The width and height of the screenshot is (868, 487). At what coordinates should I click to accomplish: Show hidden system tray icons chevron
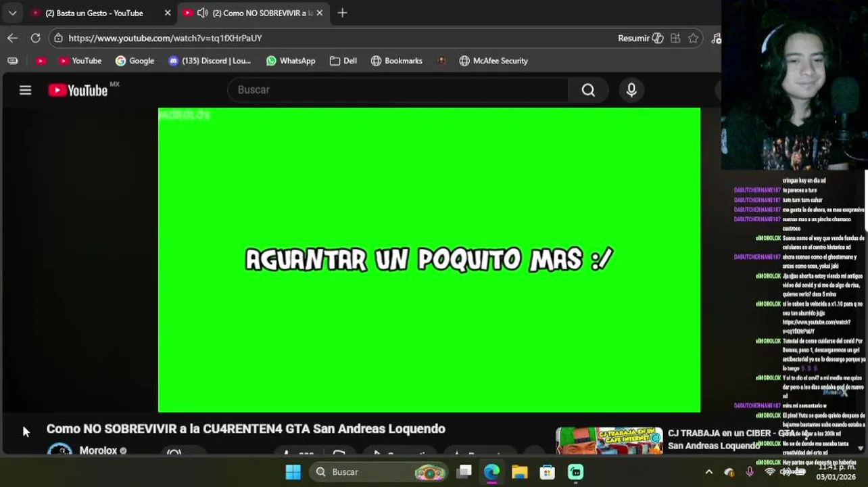[708, 471]
